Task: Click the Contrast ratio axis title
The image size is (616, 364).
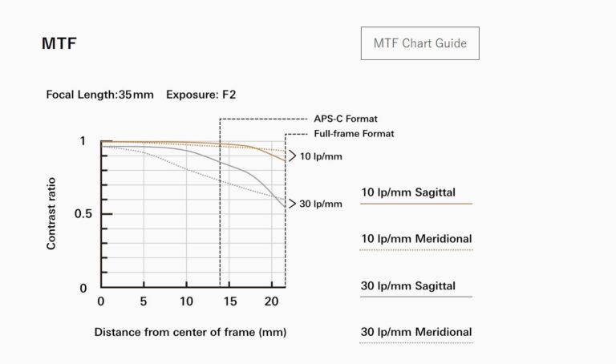Action: (x=51, y=214)
